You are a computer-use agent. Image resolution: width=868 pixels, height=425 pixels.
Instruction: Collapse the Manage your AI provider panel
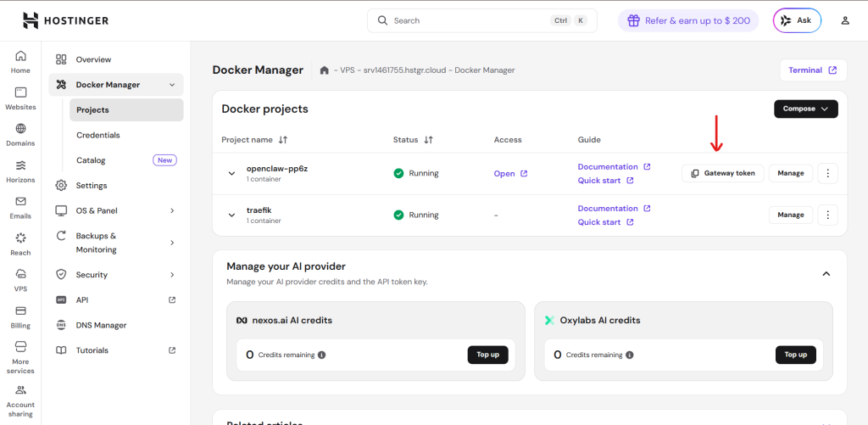coord(826,274)
